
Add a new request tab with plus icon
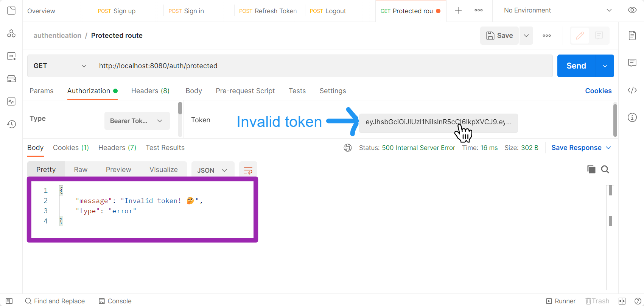click(458, 10)
